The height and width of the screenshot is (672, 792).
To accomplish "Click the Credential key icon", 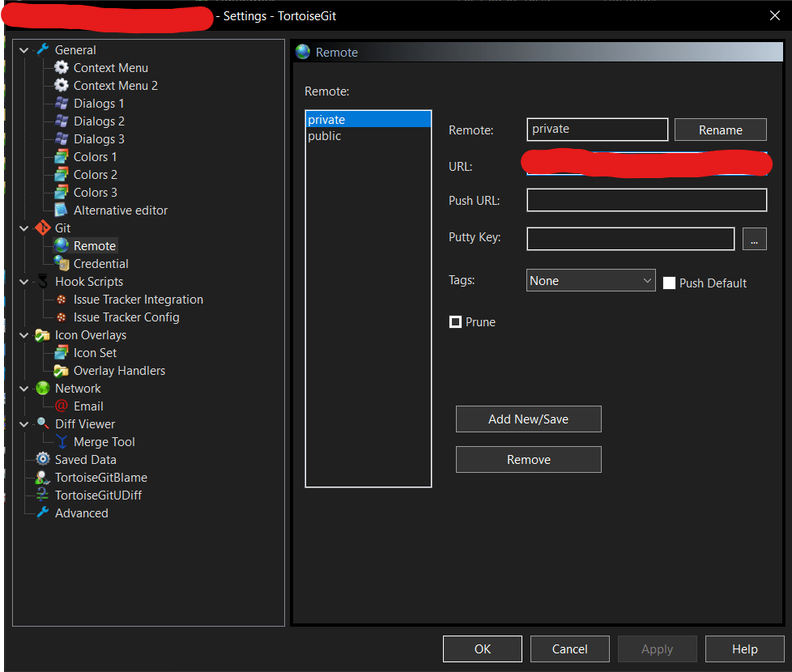I will [x=62, y=263].
